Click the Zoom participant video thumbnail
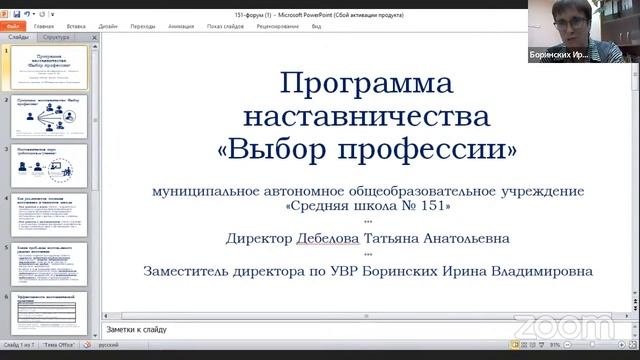 (584, 31)
